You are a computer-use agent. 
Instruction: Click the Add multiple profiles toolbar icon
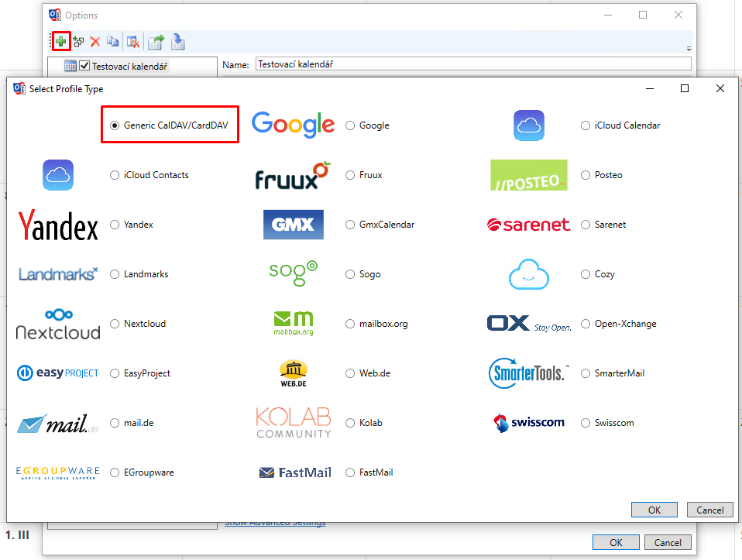78,42
